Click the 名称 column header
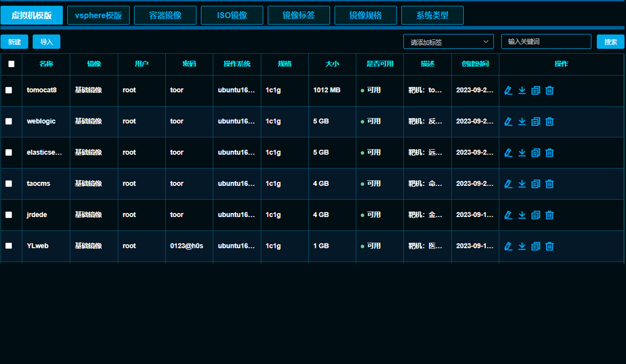 (x=46, y=64)
